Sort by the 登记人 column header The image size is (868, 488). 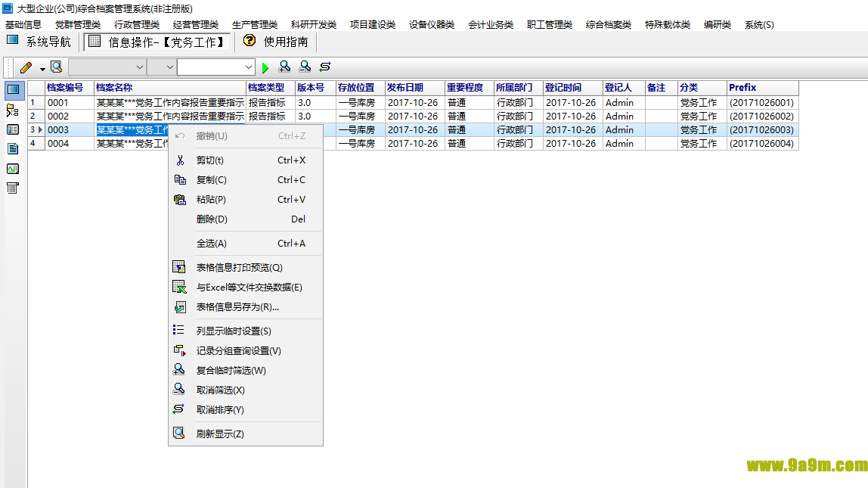click(623, 88)
